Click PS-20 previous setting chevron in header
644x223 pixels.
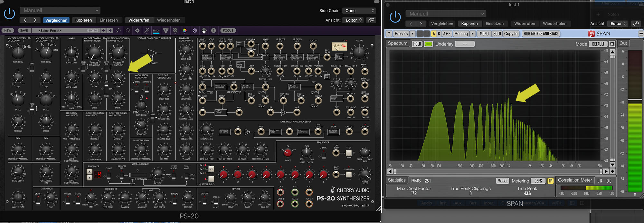click(25, 20)
